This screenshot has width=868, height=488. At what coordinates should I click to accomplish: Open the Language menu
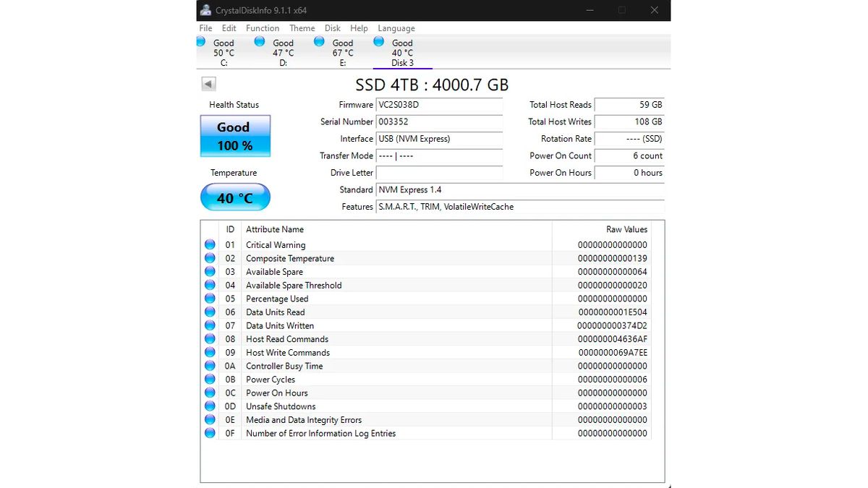(x=396, y=28)
